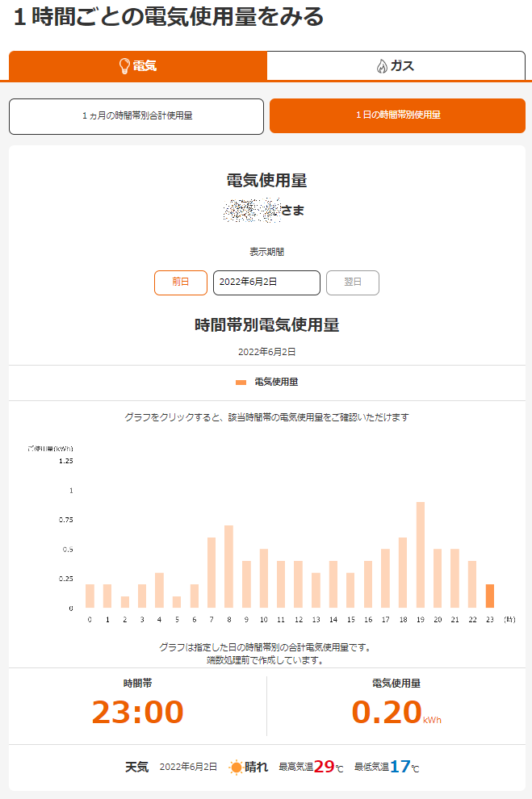Click the bar for 7時
Viewport: 532px width, 799px height.
(x=212, y=573)
